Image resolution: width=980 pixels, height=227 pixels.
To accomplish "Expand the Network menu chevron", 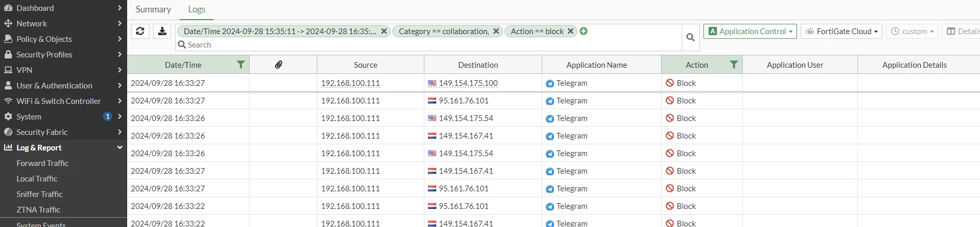I will click(120, 23).
